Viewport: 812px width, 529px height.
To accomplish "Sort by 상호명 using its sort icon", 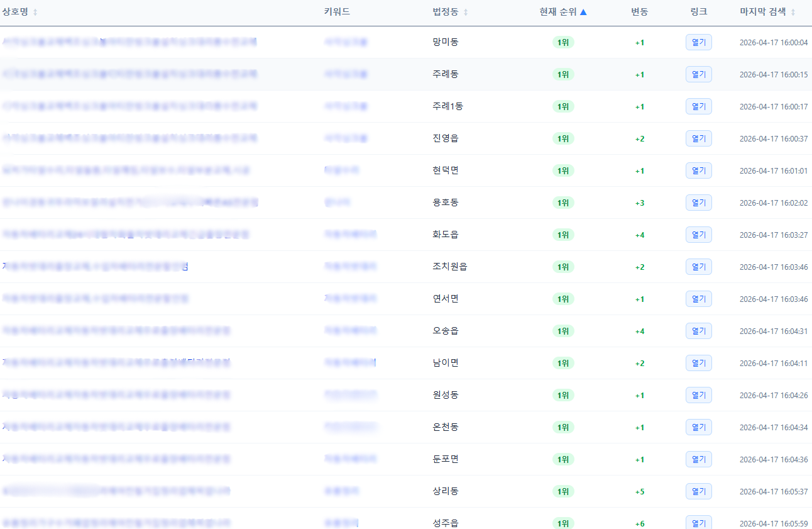I will pos(35,13).
